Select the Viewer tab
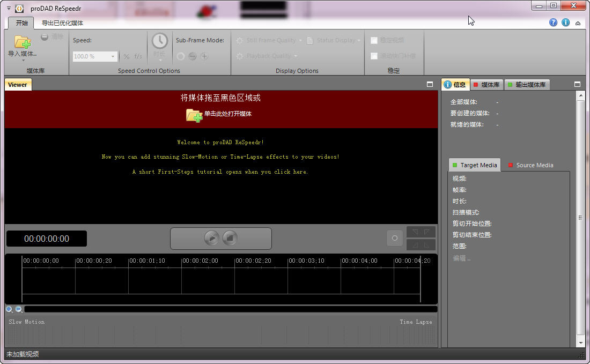Screen dimensions: 590x364 (x=18, y=85)
